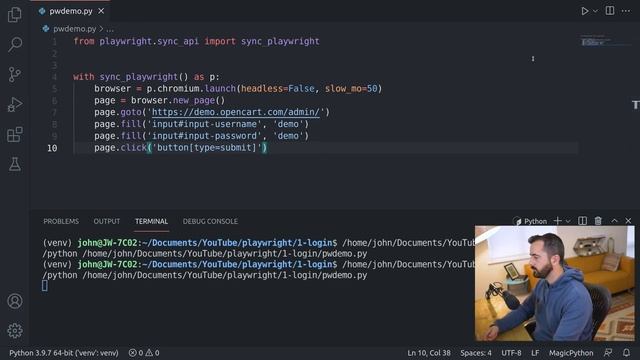
Task: Open the Run and Debug view
Action: click(x=15, y=104)
